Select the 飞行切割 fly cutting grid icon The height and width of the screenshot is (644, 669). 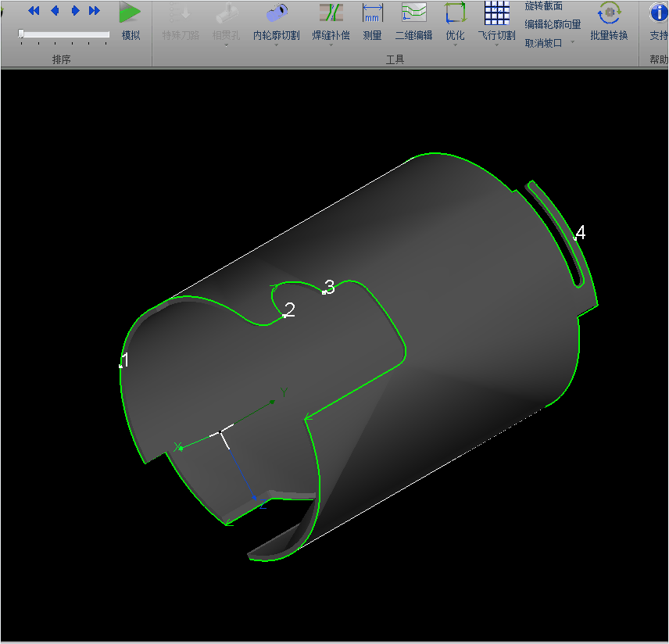pyautogui.click(x=496, y=13)
